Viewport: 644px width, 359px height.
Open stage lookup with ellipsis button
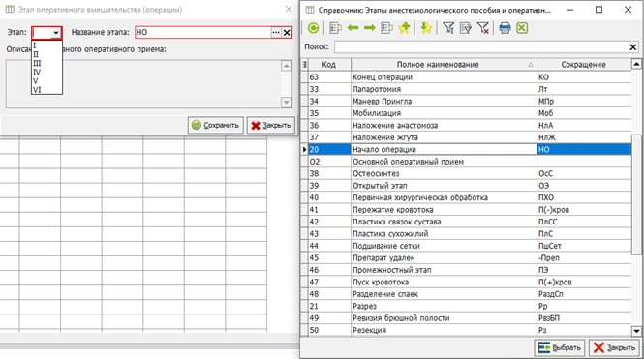tap(276, 32)
